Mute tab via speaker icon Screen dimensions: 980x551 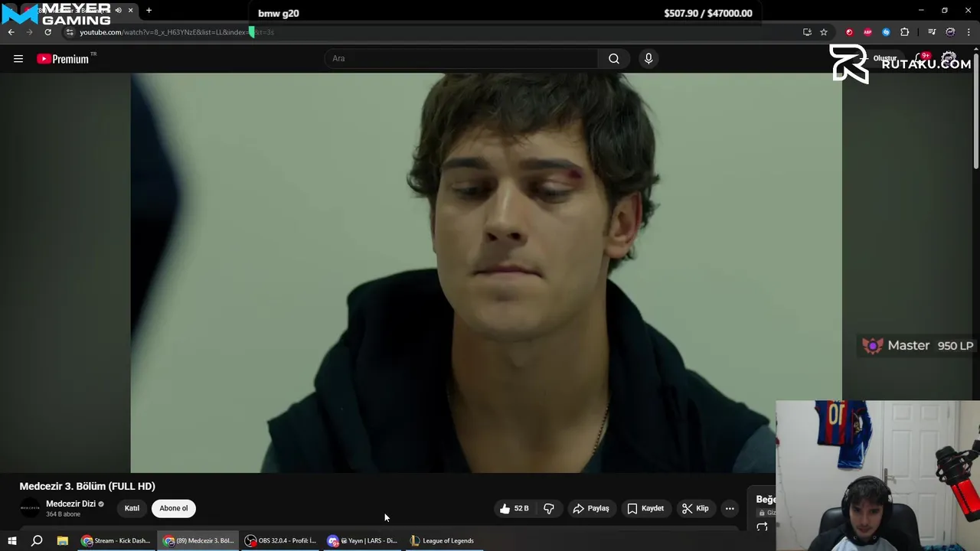coord(118,10)
